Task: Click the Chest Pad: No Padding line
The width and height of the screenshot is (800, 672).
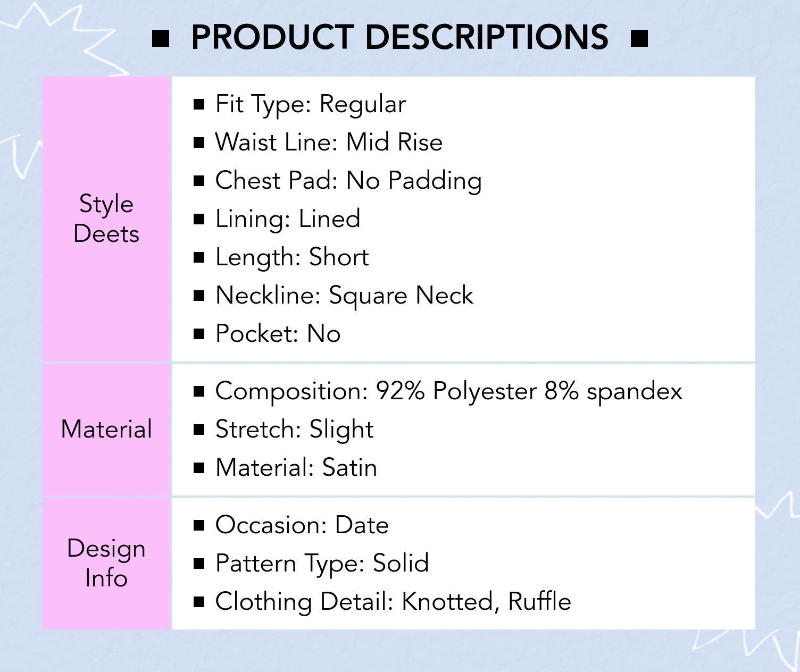Action: 348,181
